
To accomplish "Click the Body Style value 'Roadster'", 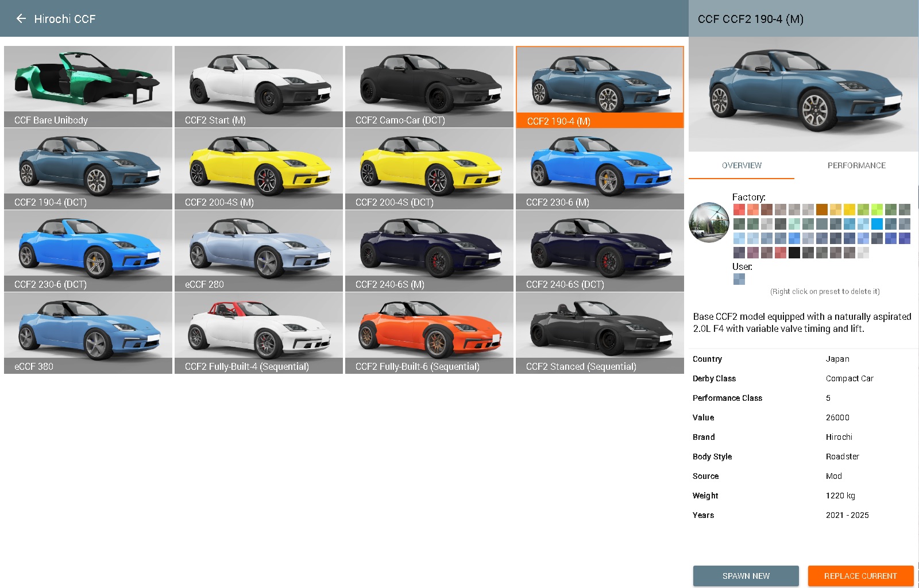I will 843,457.
